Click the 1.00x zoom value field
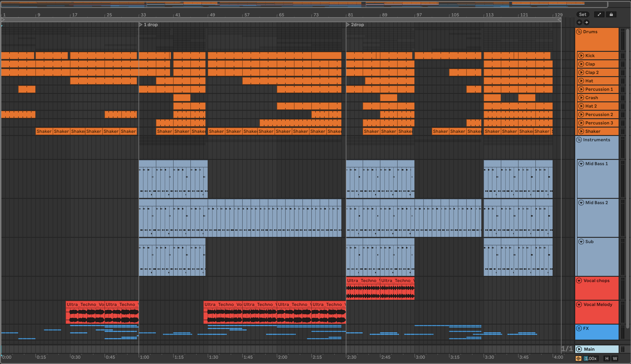This screenshot has height=364, width=631. [x=590, y=358]
